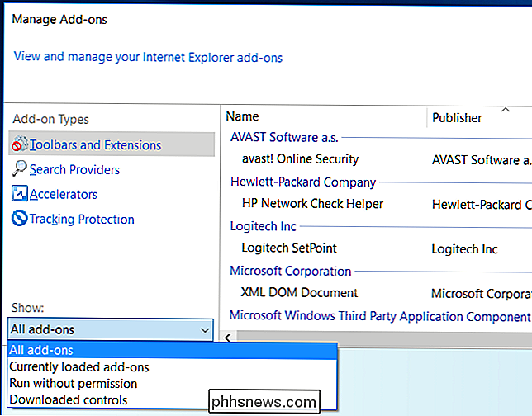Viewport: 532px width, 416px height.
Task: Choose 'All add-ons' in the dropdown list
Action: tap(172, 350)
